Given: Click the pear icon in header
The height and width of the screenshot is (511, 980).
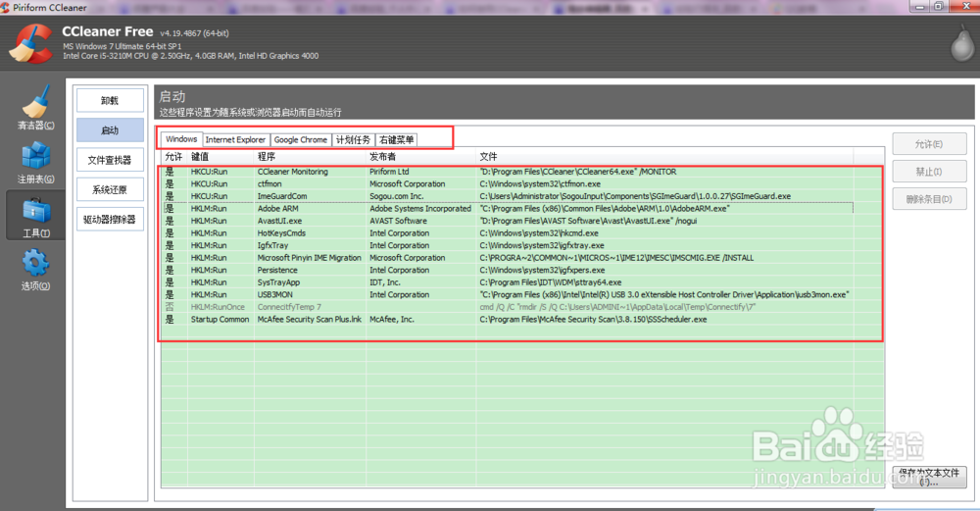Looking at the screenshot, I should pyautogui.click(x=961, y=44).
